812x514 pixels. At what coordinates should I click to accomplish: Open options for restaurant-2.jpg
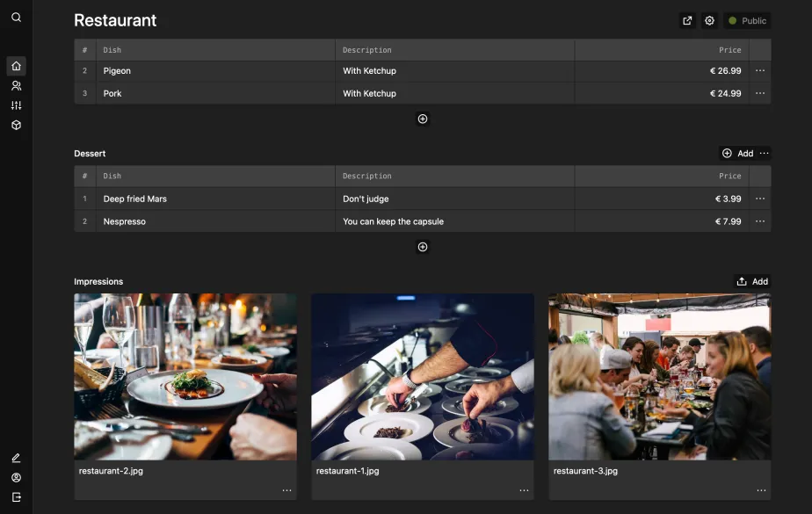[286, 490]
